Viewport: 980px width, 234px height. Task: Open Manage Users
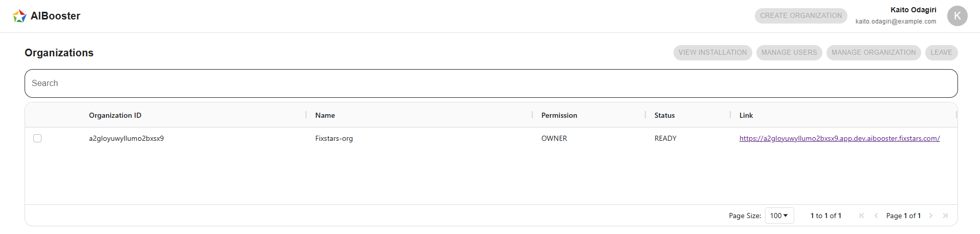[x=789, y=53]
